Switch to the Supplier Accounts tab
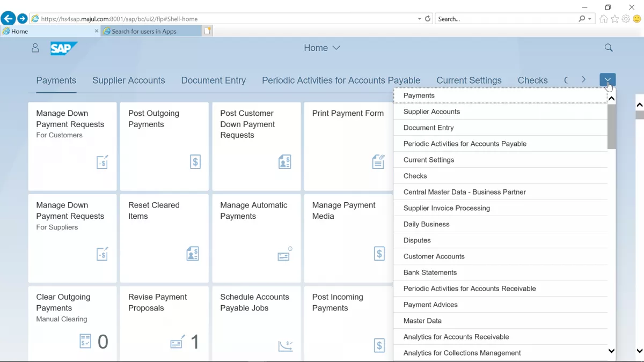644x362 pixels. tap(129, 80)
